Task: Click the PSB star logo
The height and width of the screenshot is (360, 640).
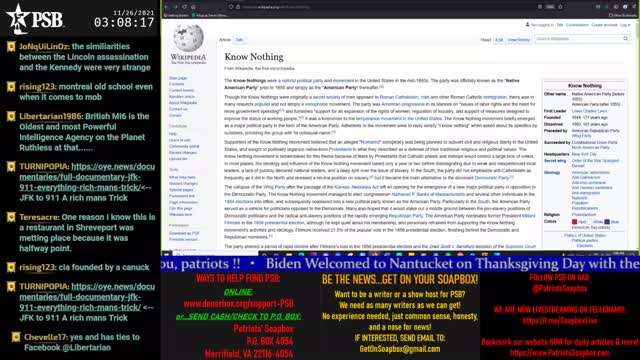Action: [18, 18]
